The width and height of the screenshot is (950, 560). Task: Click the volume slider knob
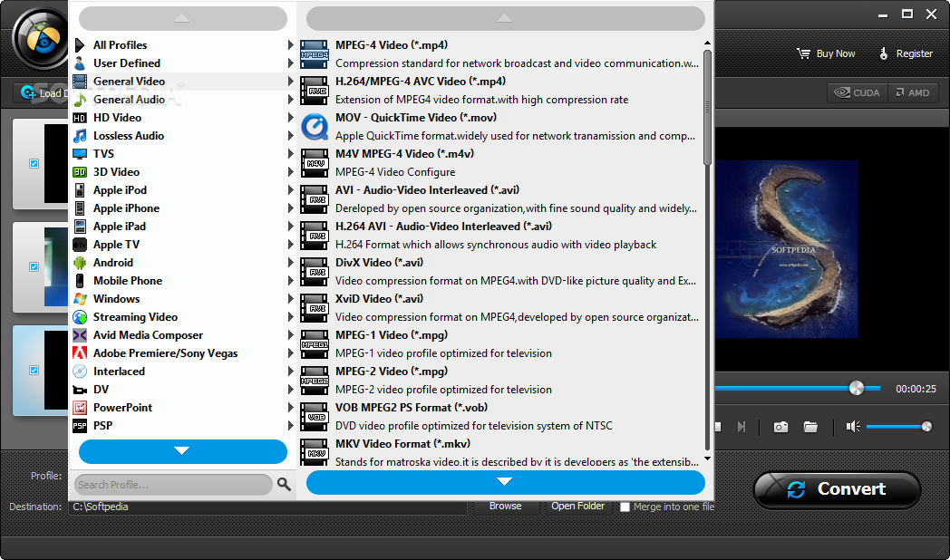pos(926,427)
